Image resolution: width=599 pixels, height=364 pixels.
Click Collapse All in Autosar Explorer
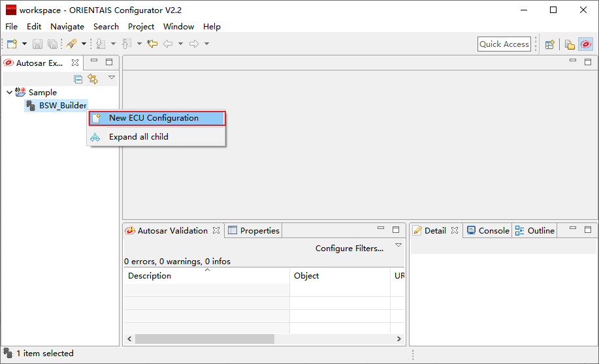pos(78,79)
